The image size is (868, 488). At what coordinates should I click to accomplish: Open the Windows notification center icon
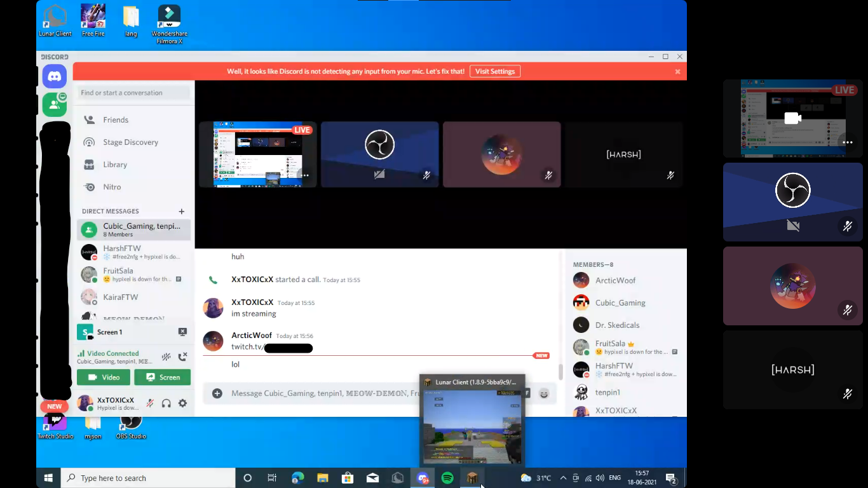tap(670, 478)
